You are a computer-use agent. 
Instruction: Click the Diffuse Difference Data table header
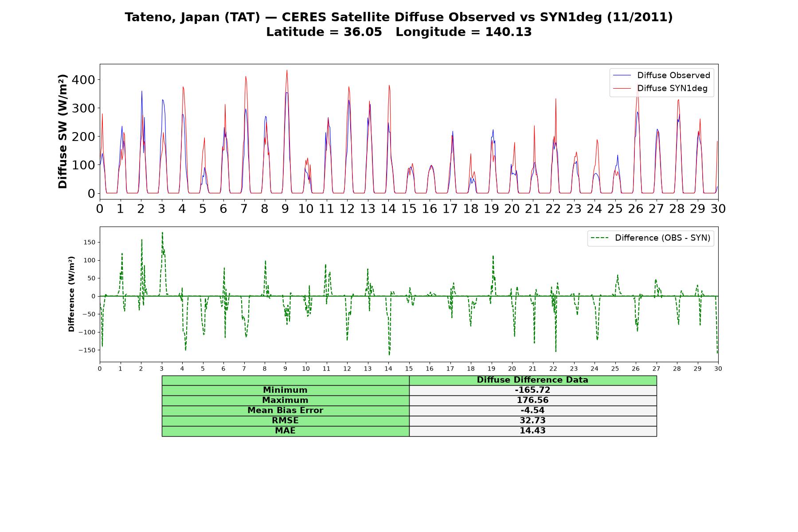pos(532,380)
